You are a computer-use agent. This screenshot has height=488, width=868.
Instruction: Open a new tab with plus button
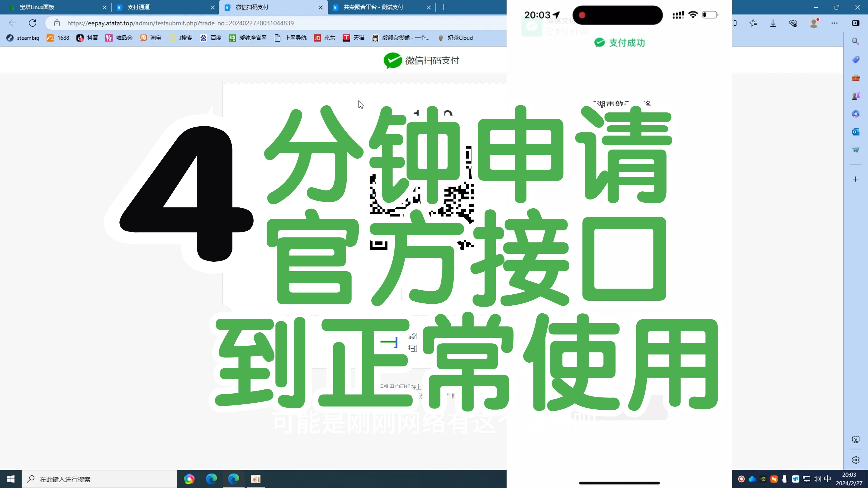point(444,7)
